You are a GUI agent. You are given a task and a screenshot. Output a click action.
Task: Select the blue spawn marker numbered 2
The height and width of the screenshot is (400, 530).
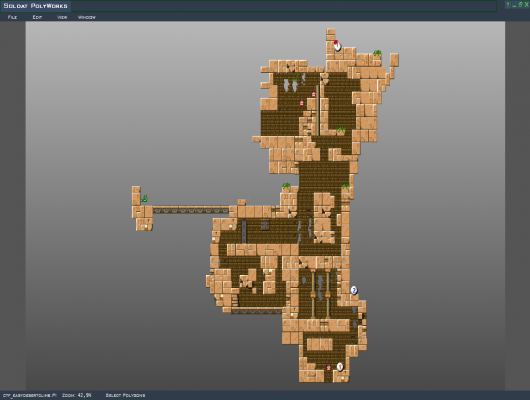point(354,290)
